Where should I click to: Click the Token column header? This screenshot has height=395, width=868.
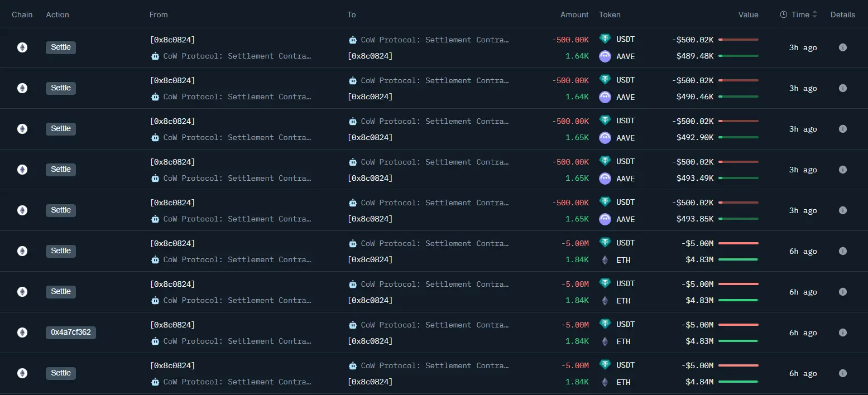pos(610,15)
